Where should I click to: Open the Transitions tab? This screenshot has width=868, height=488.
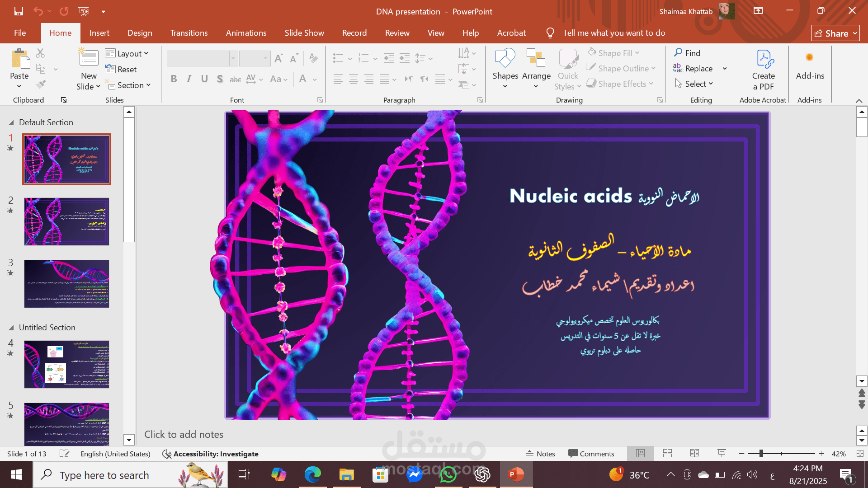pyautogui.click(x=189, y=33)
